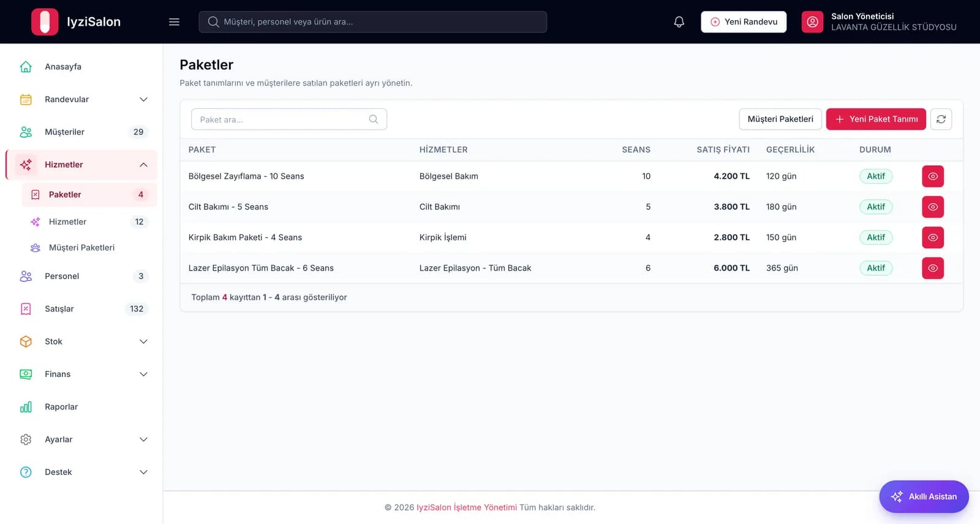Click the Destek question mark icon
This screenshot has height=524, width=980.
pos(26,473)
